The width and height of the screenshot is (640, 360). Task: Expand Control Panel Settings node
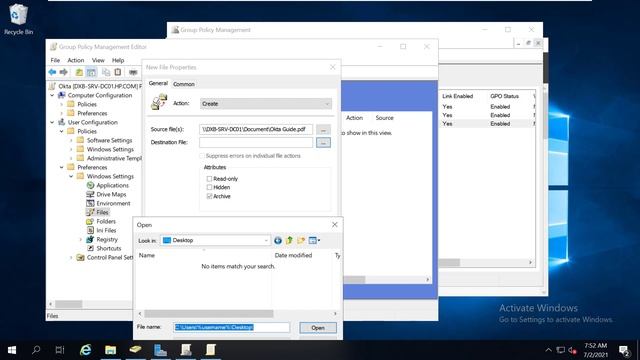pyautogui.click(x=71, y=257)
